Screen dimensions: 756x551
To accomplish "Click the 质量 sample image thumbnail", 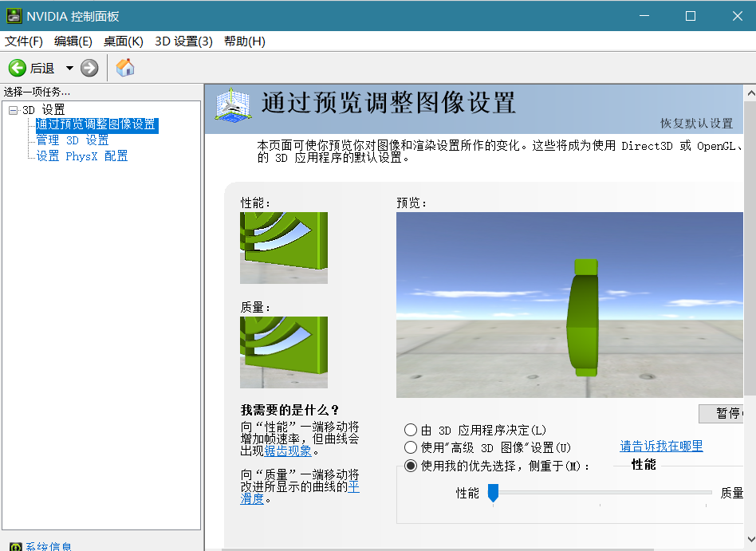I will click(284, 352).
